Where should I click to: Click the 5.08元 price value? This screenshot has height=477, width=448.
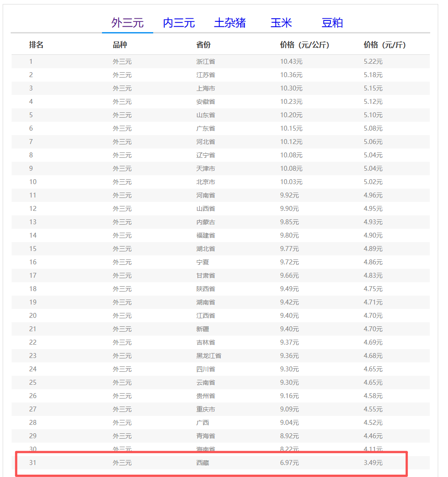(373, 128)
